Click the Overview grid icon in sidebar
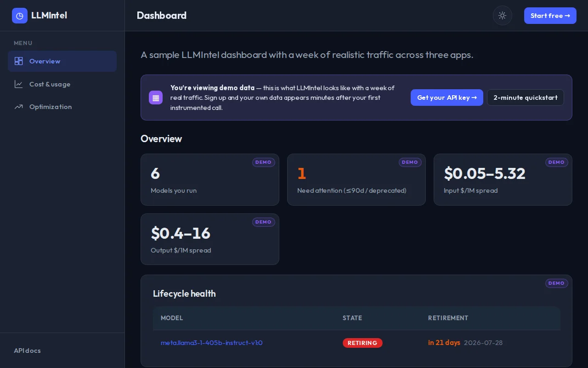The image size is (588, 368). coord(19,61)
